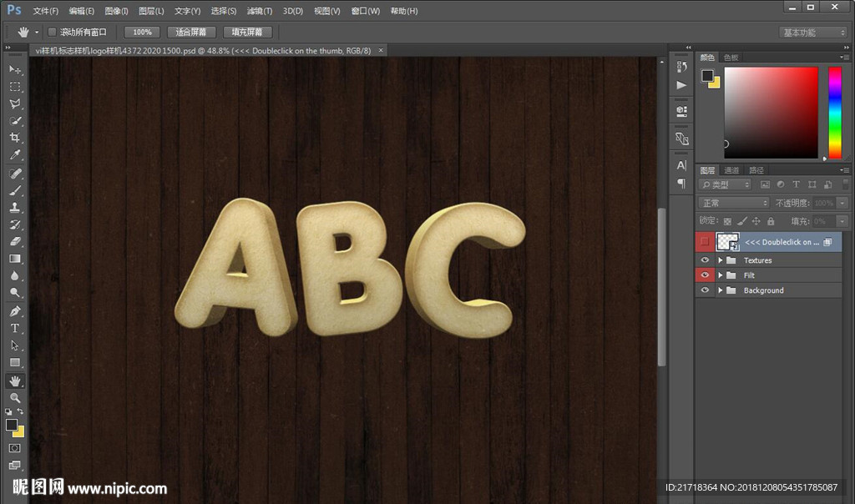Screen dimensions: 855x504
Task: Select the Clone Stamp tool
Action: [x=15, y=207]
